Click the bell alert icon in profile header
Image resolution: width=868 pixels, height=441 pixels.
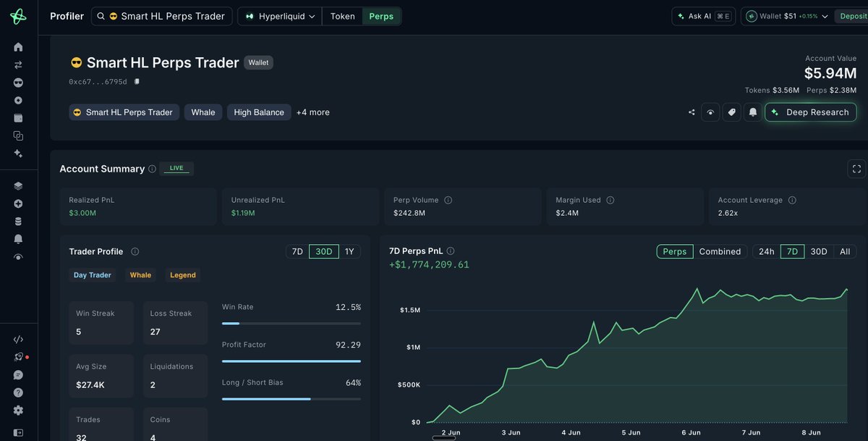tap(753, 112)
